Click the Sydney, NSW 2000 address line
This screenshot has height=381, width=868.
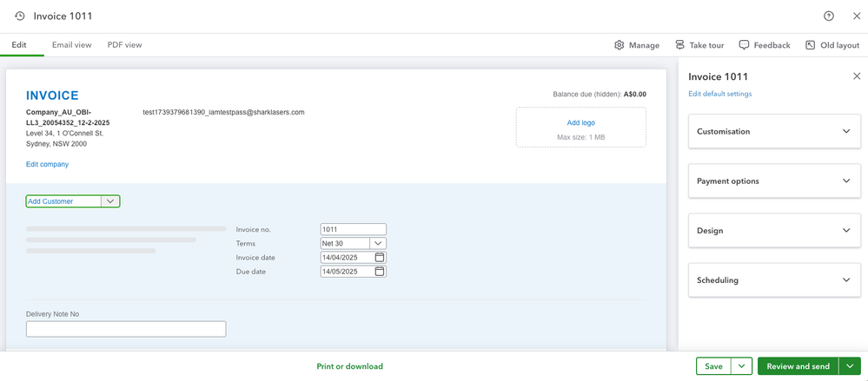[56, 144]
